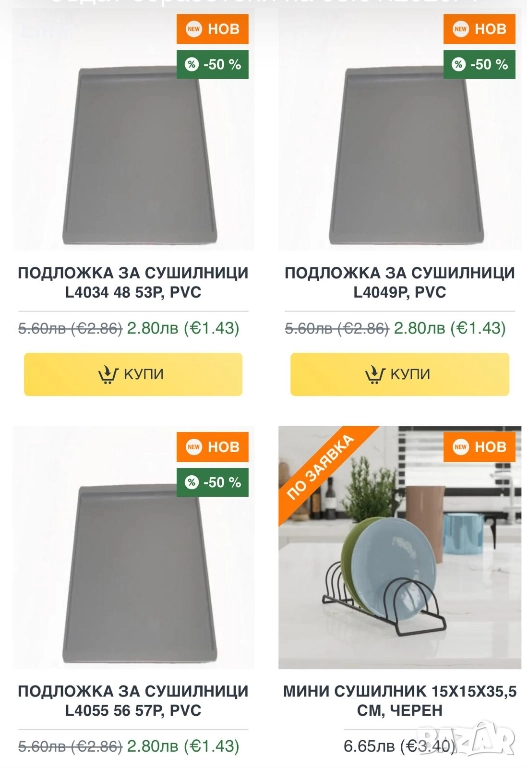Open L4049P PVC mat product image
Screen dimensions: 527x768
pos(400,129)
